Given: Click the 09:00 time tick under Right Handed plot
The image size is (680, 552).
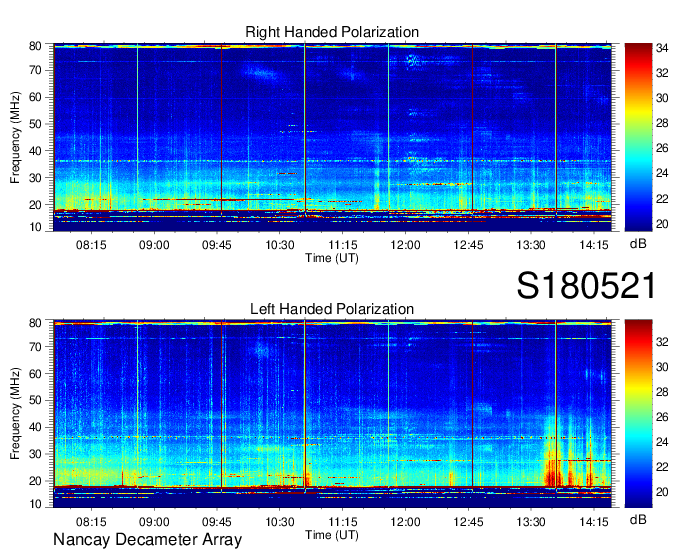Looking at the screenshot, I should coord(154,245).
